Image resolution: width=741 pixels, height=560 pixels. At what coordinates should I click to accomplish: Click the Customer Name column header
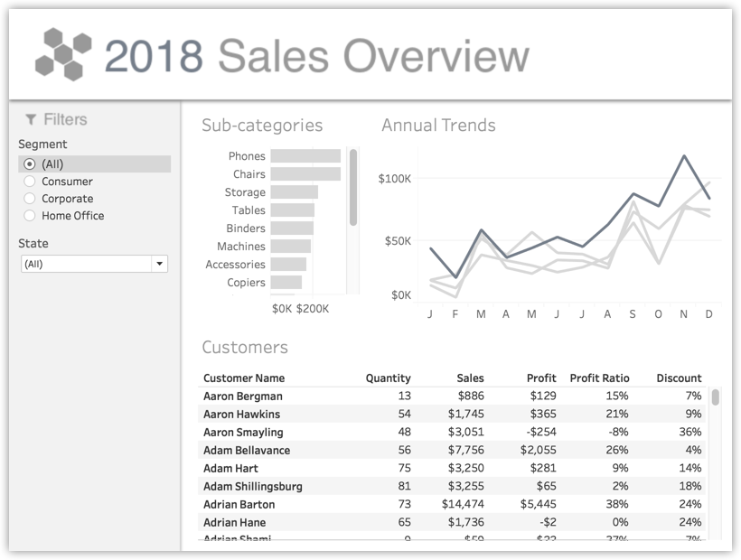click(244, 378)
